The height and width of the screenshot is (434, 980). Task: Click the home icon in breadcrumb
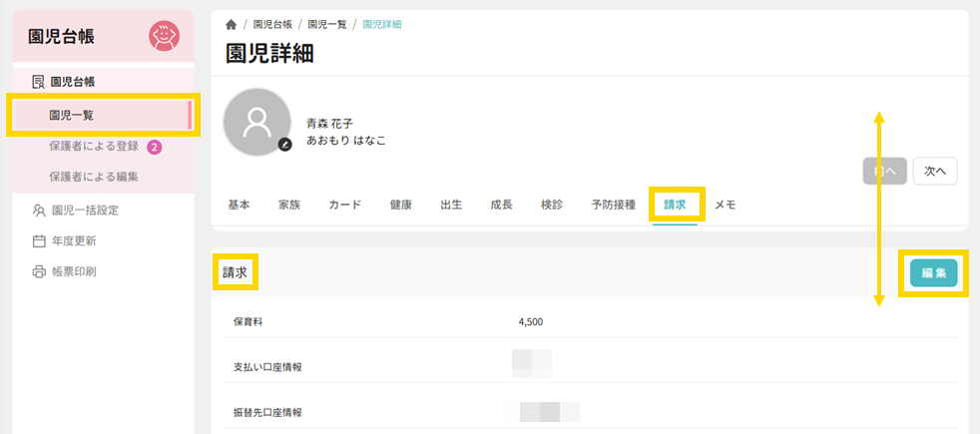coord(232,24)
